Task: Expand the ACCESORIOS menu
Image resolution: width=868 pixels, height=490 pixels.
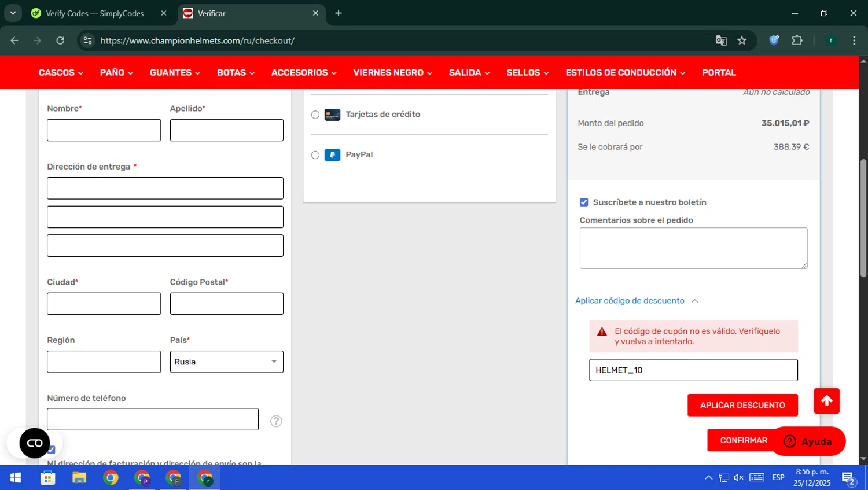Action: [x=304, y=72]
